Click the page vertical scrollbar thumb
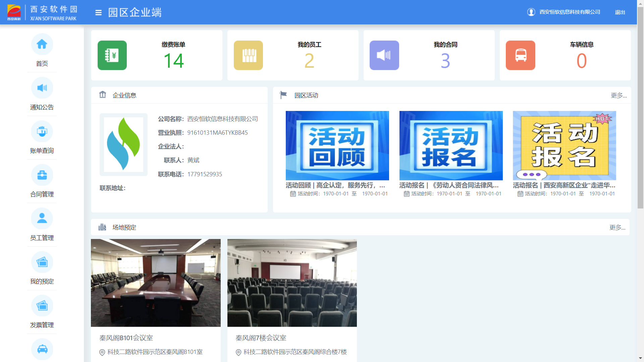This screenshot has width=644, height=362. tap(640, 107)
